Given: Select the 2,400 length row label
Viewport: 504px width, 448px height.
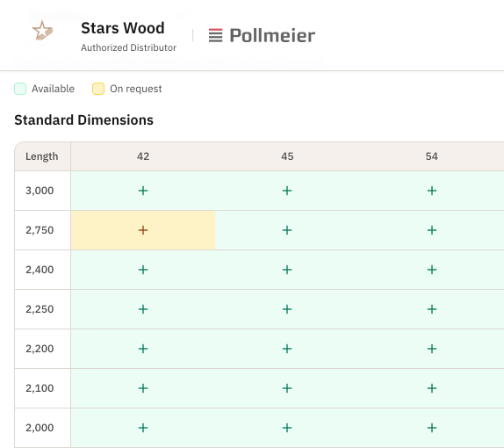Looking at the screenshot, I should tap(40, 270).
